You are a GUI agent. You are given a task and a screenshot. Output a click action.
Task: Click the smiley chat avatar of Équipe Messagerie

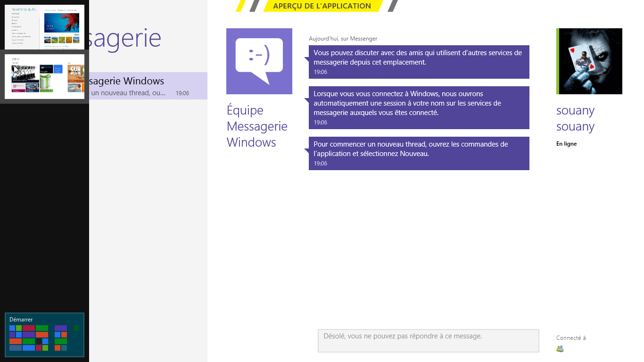259,61
